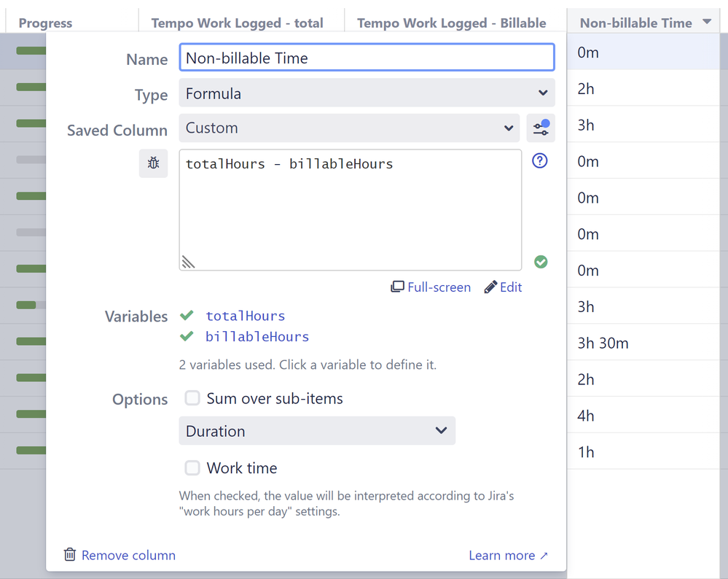The width and height of the screenshot is (728, 579).
Task: Open the Duration format dropdown
Action: point(317,430)
